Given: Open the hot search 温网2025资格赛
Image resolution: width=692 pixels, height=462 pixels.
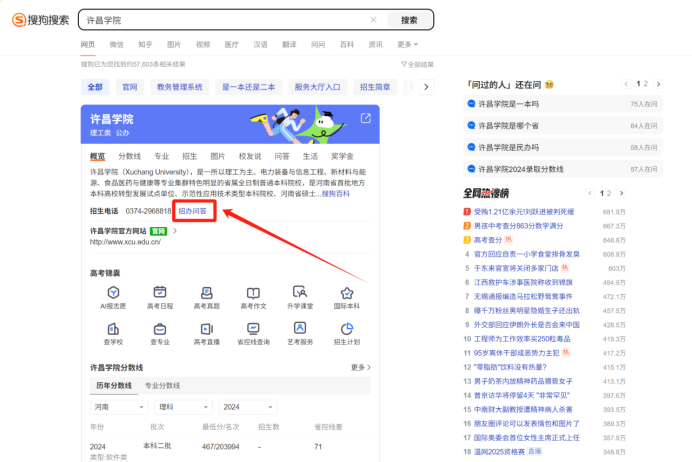Looking at the screenshot, I should 498,452.
